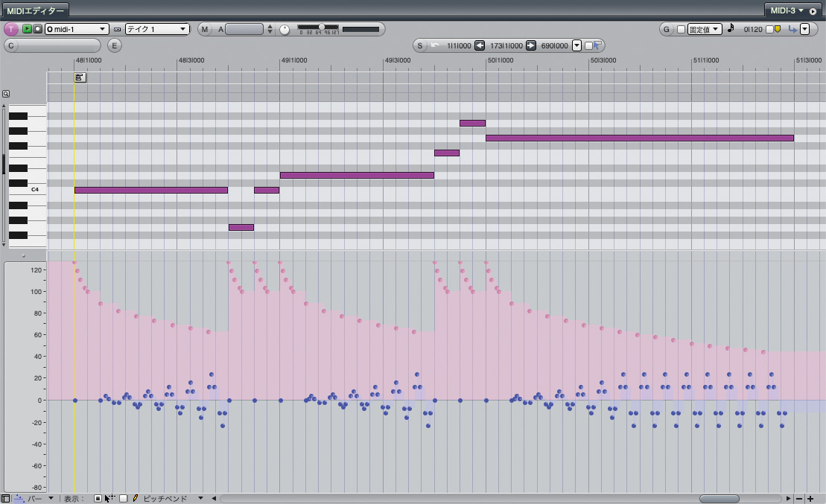The width and height of the screenshot is (826, 504).
Task: Open the dropdown beside the blue bent arrow
Action: click(x=804, y=30)
